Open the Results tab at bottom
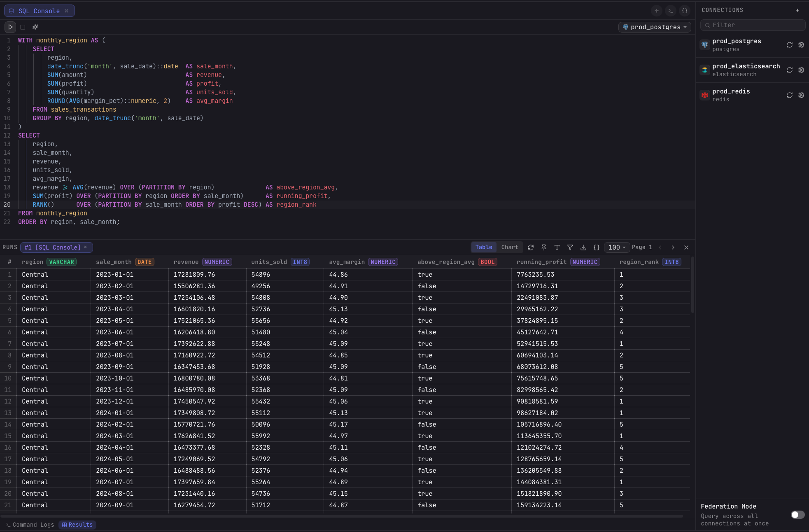 tap(77, 525)
